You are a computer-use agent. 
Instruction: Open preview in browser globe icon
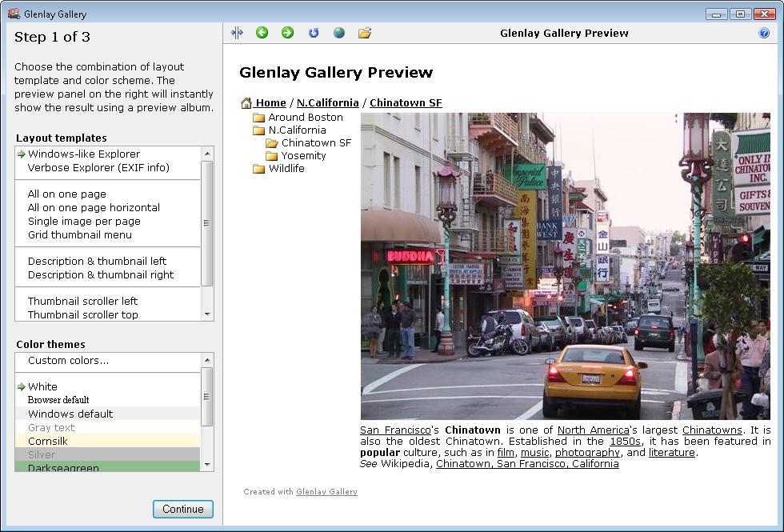[x=339, y=33]
